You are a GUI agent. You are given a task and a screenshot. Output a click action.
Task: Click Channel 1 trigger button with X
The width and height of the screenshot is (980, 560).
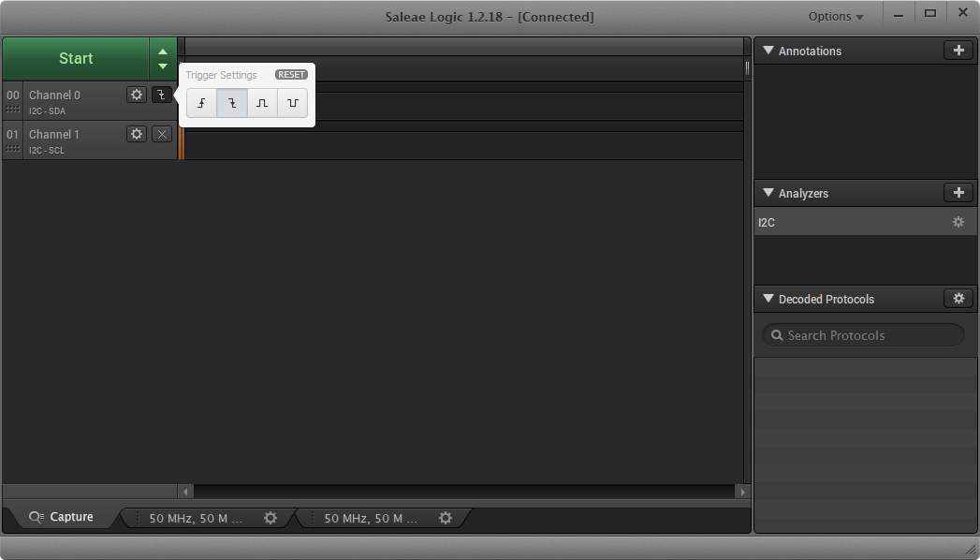click(162, 134)
